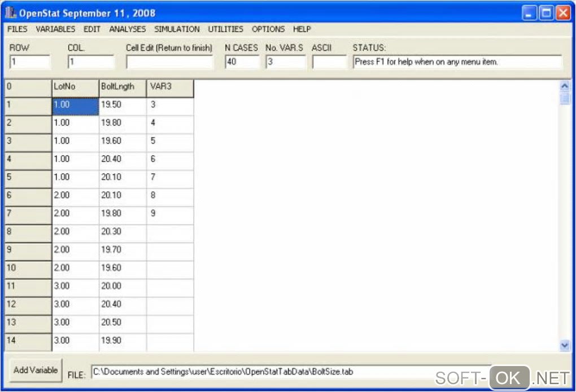Focus the Cell Edit text box

tap(169, 61)
